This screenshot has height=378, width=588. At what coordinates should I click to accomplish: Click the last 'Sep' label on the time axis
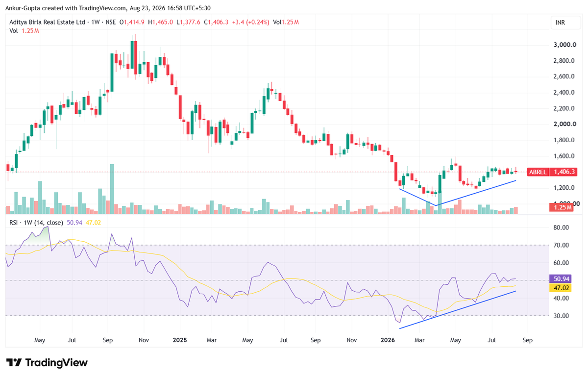527,340
